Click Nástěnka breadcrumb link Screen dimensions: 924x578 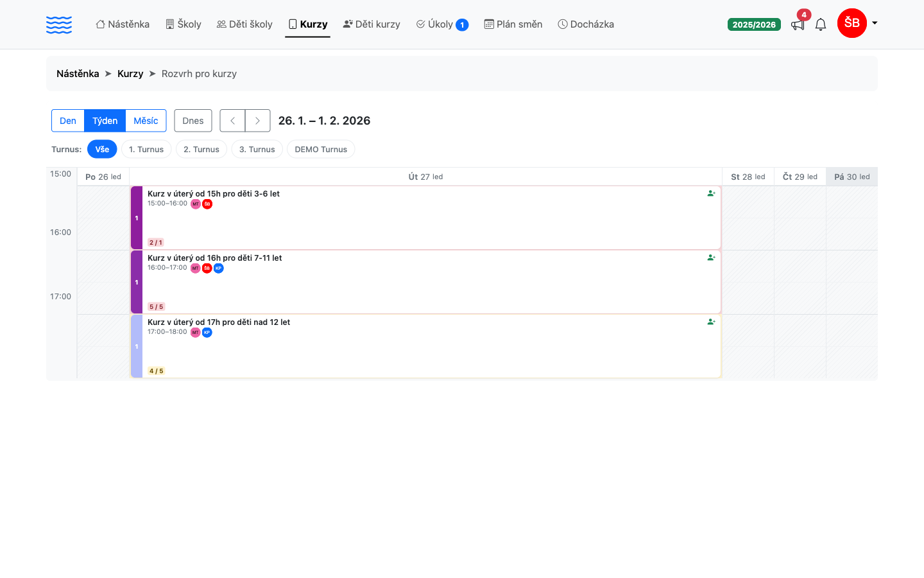click(78, 74)
